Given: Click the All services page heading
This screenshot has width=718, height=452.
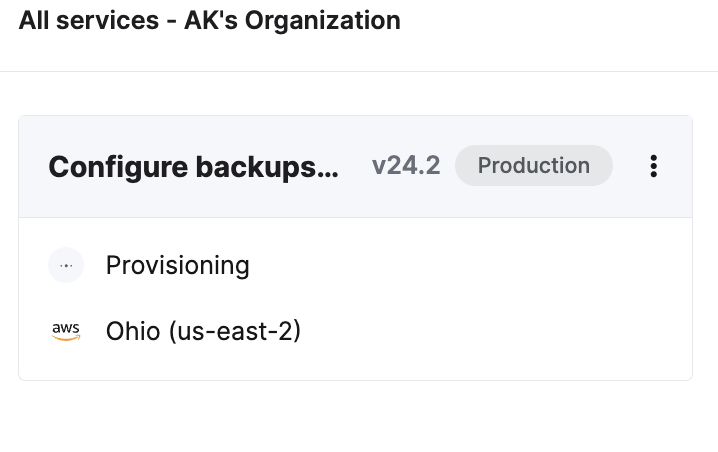Looking at the screenshot, I should (209, 21).
